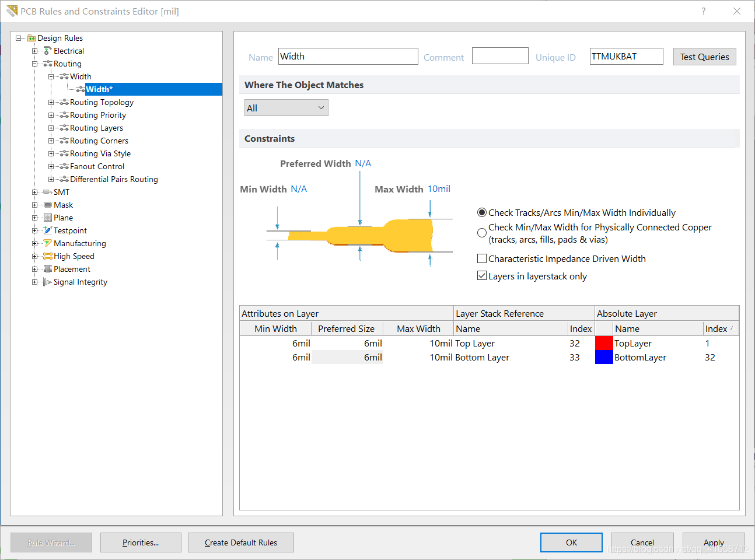This screenshot has width=755, height=560.
Task: Click the rule Name input field
Action: 348,57
